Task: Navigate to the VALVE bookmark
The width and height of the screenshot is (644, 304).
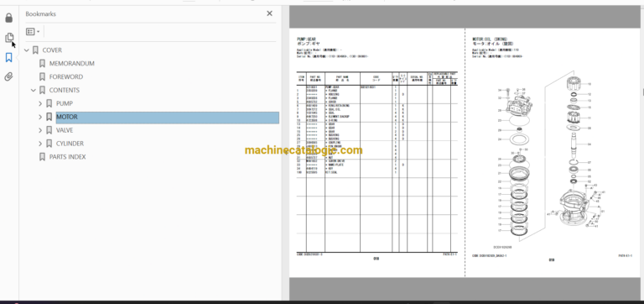Action: 65,130
